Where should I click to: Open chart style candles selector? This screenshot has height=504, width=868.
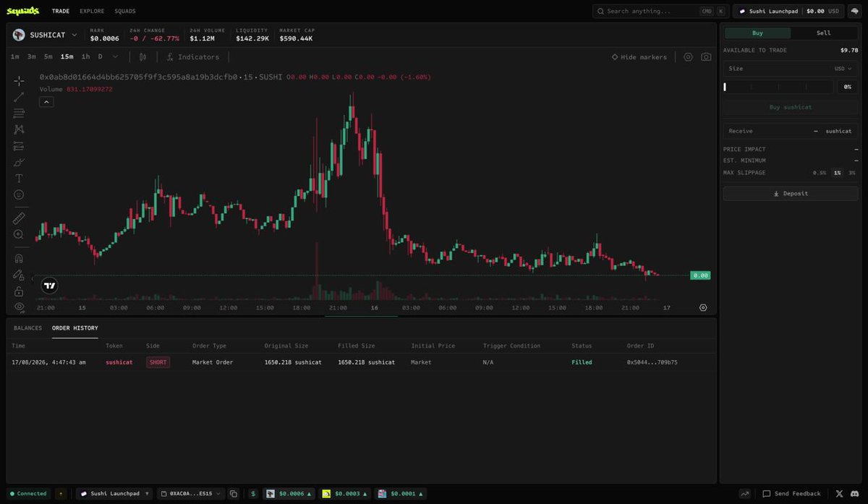[142, 57]
